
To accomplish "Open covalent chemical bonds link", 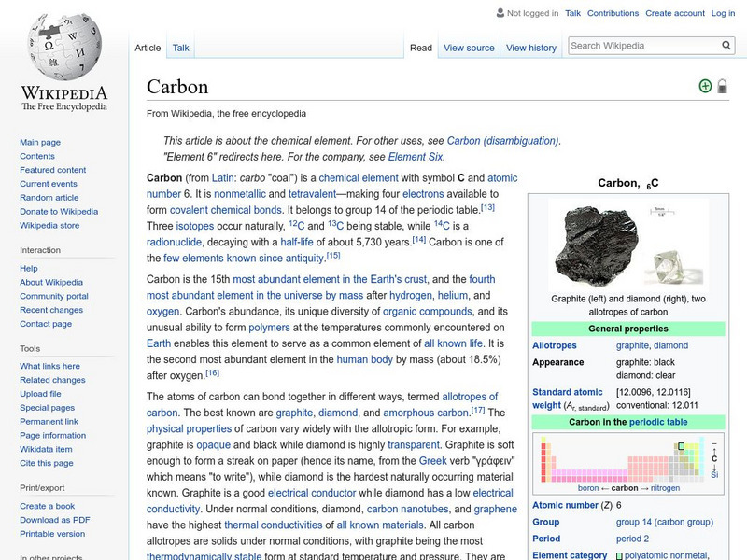I will 226,210.
